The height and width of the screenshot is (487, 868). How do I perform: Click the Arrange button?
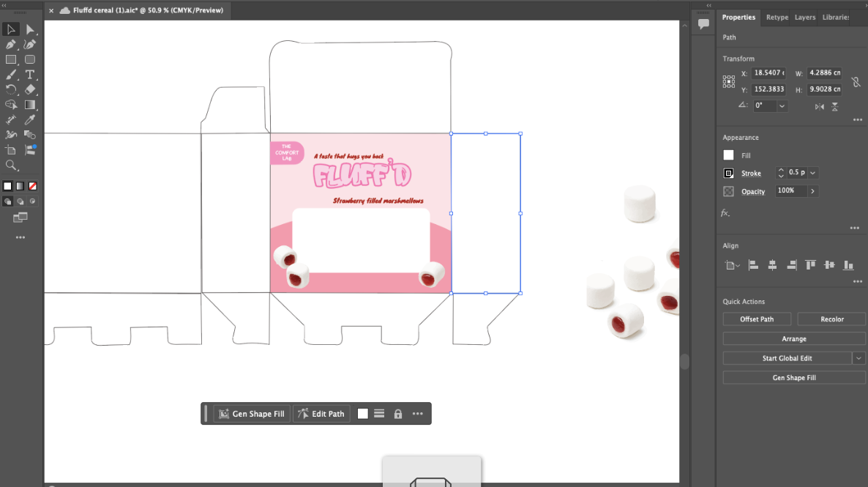tap(794, 338)
